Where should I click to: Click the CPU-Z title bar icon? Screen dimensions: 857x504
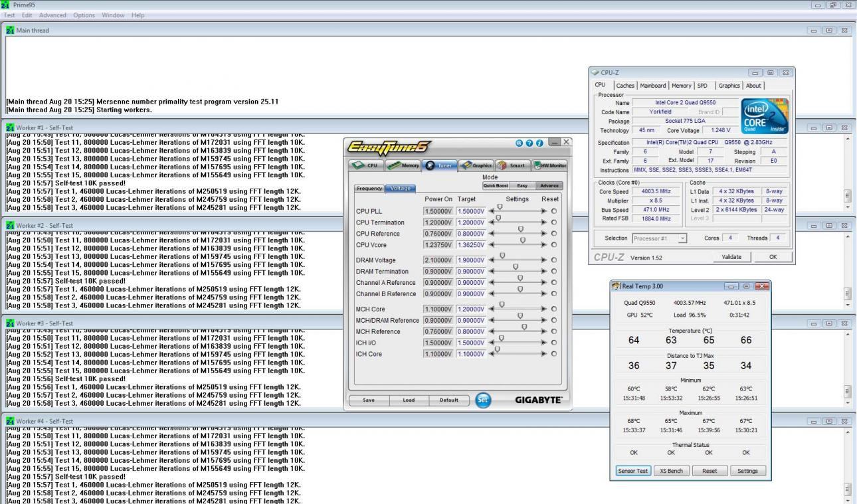click(595, 72)
